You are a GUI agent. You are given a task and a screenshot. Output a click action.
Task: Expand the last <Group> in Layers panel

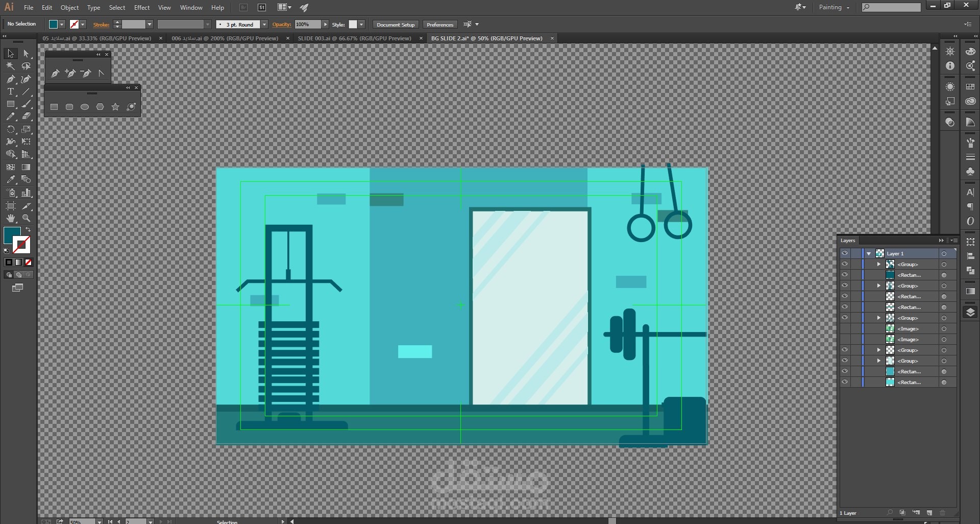coord(878,361)
